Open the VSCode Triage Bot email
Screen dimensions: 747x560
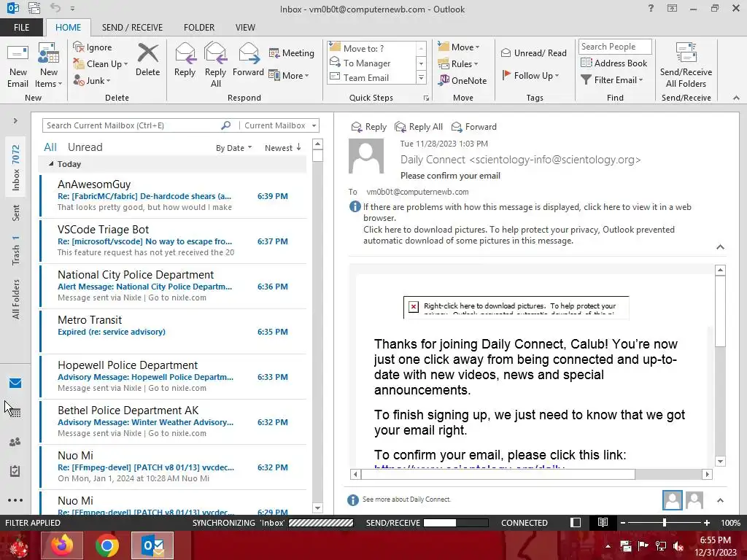[174, 241]
